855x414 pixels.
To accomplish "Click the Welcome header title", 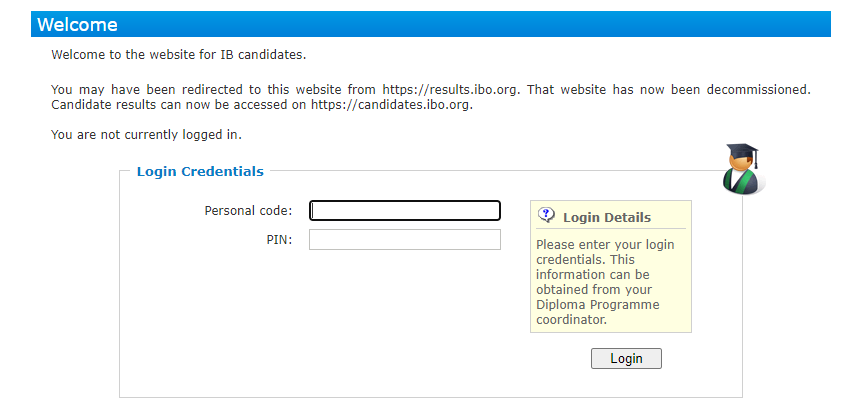I will tap(77, 25).
